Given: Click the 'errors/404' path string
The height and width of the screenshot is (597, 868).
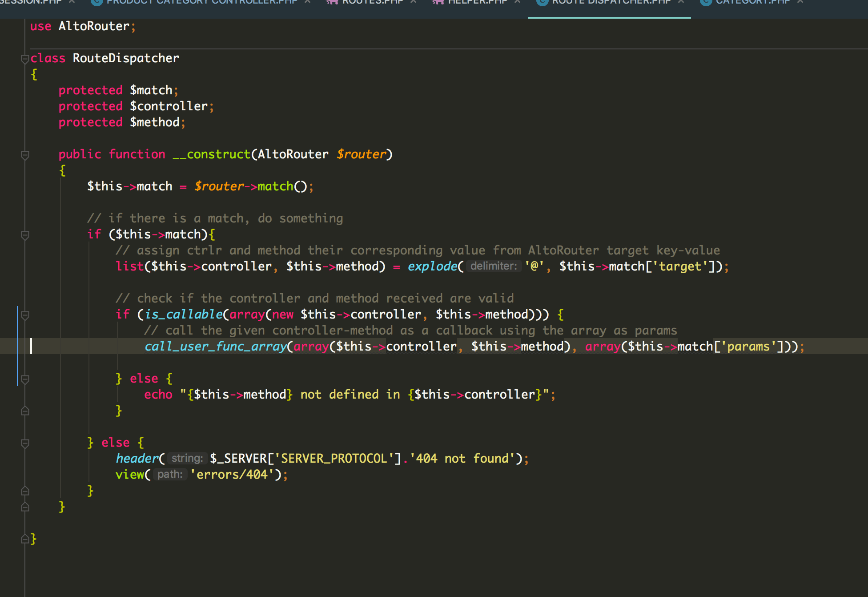Looking at the screenshot, I should pyautogui.click(x=232, y=475).
